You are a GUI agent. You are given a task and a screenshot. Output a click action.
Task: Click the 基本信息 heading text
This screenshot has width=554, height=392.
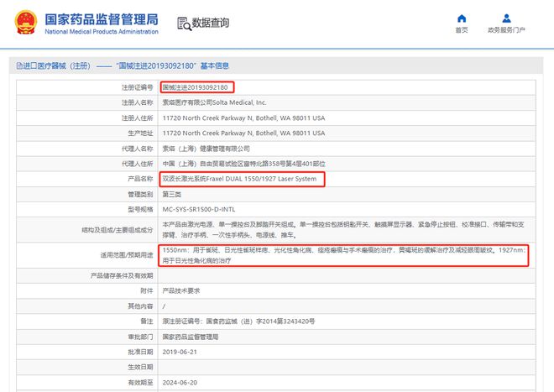(214, 65)
